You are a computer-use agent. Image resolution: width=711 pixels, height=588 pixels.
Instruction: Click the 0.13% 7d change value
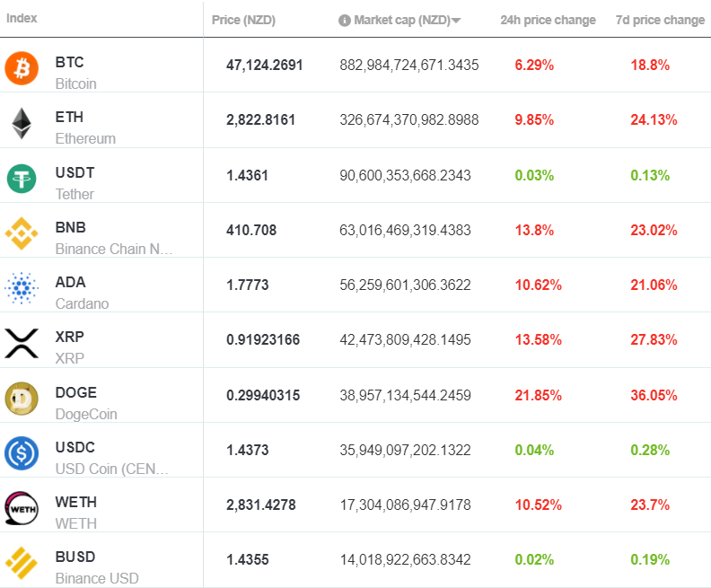point(650,175)
